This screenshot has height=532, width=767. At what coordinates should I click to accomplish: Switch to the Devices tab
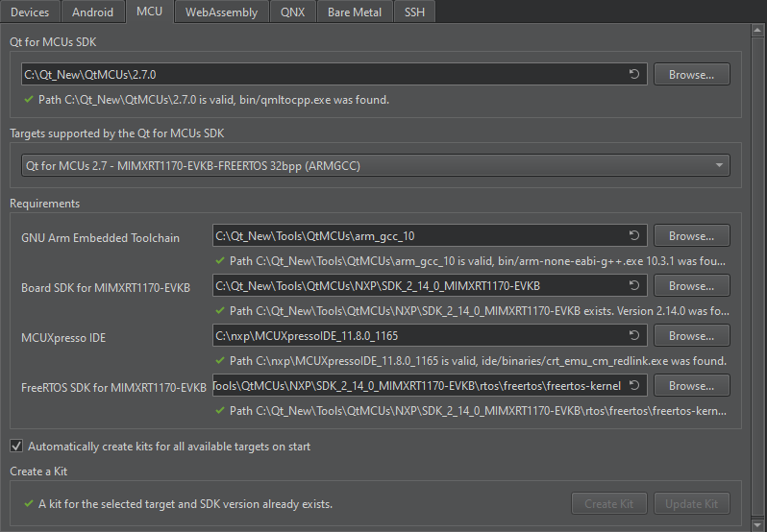click(x=30, y=12)
